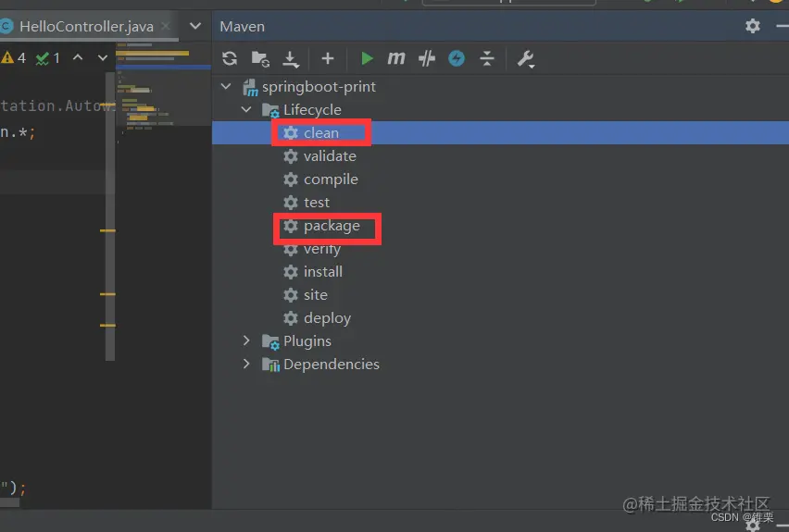
Task: Download sources and documentation icon
Action: coord(291,59)
